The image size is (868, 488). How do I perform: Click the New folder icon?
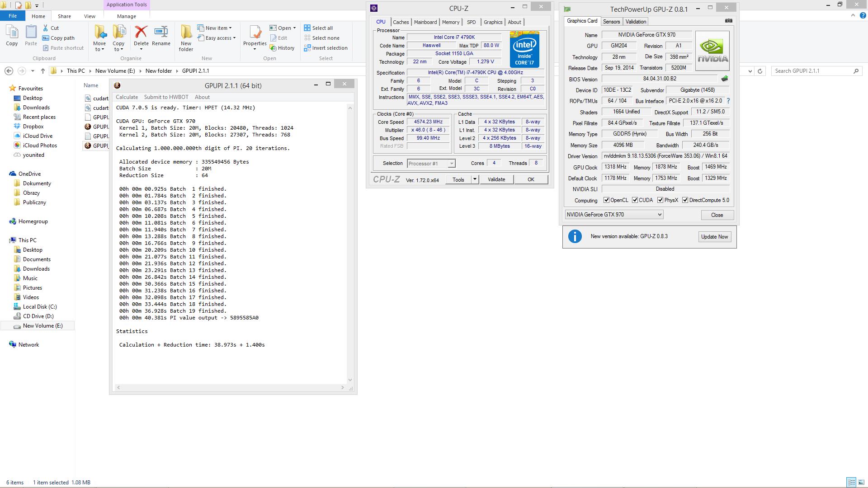click(186, 32)
